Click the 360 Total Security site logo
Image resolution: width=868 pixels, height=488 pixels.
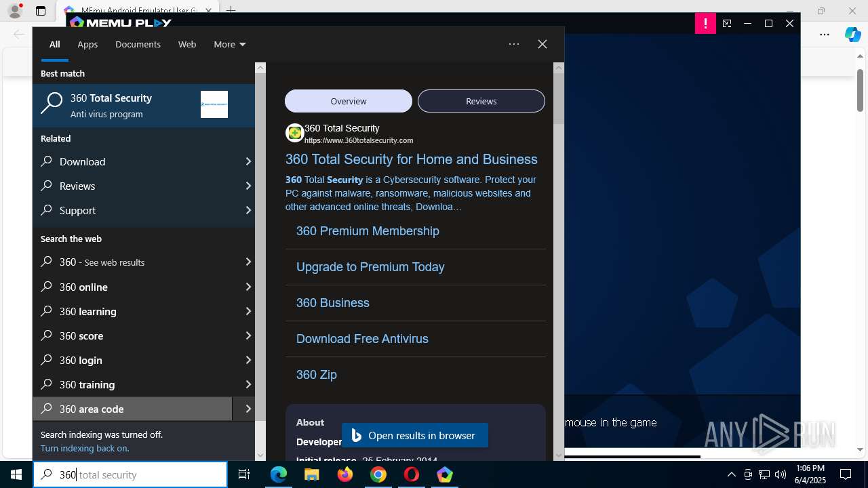[x=295, y=133]
